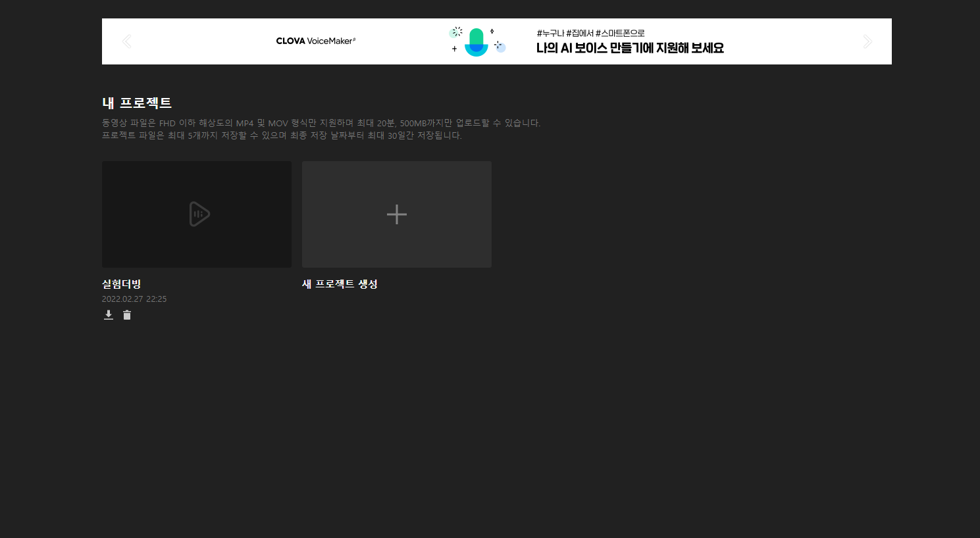Click the download icon under 실험더빙 project

[109, 315]
